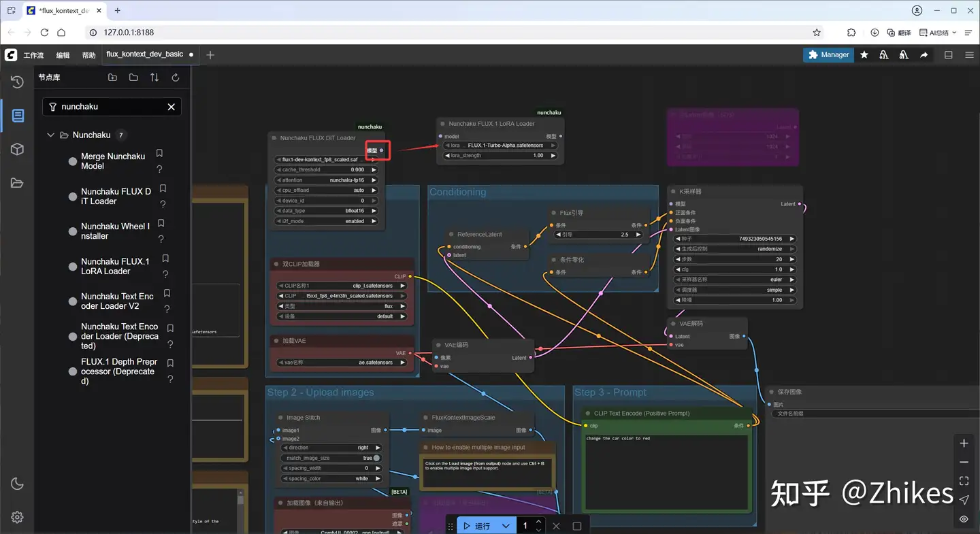Click the browser downloads icon
The width and height of the screenshot is (980, 534).
[x=875, y=33]
